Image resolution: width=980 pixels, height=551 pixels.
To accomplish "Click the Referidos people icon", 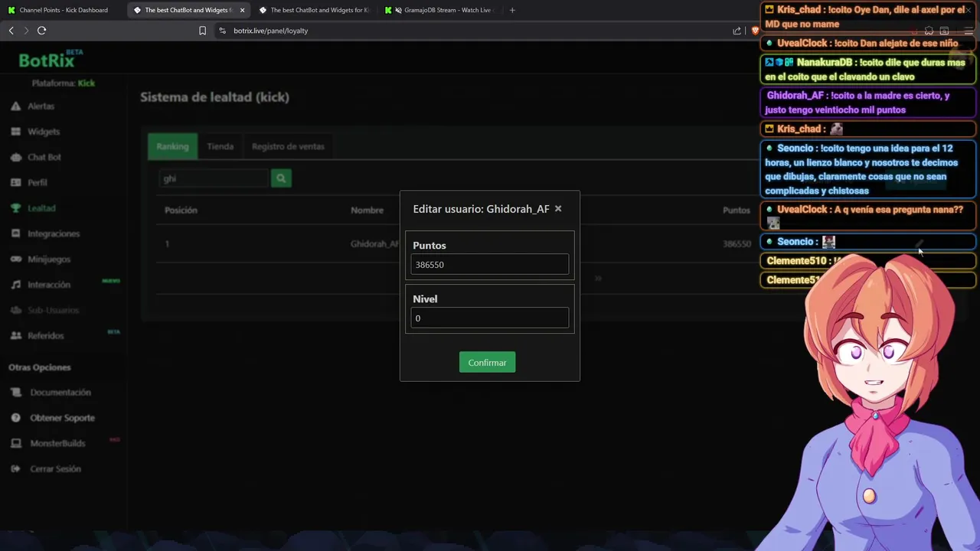I will (15, 335).
